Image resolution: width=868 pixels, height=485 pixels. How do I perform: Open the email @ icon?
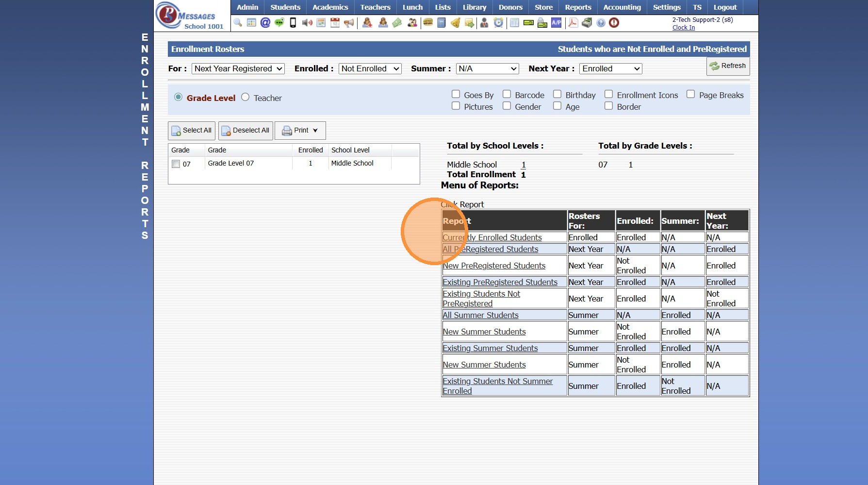click(x=265, y=23)
